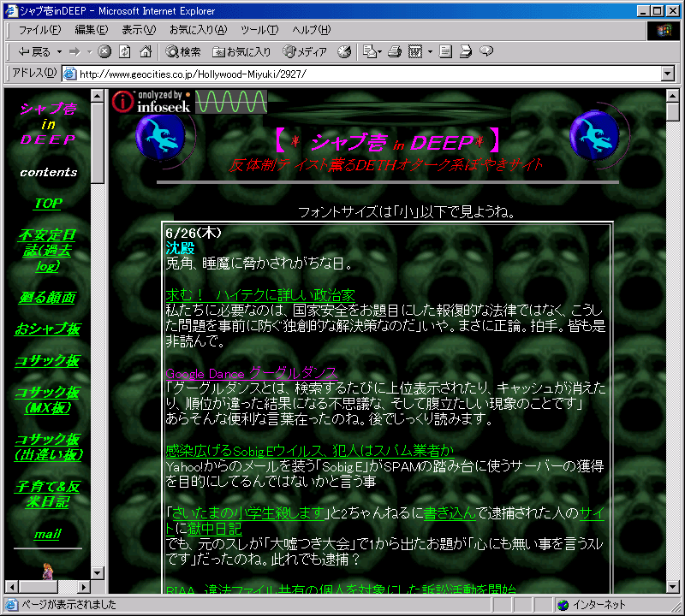Click the Home icon in toolbar
This screenshot has width=685, height=616.
click(x=145, y=52)
